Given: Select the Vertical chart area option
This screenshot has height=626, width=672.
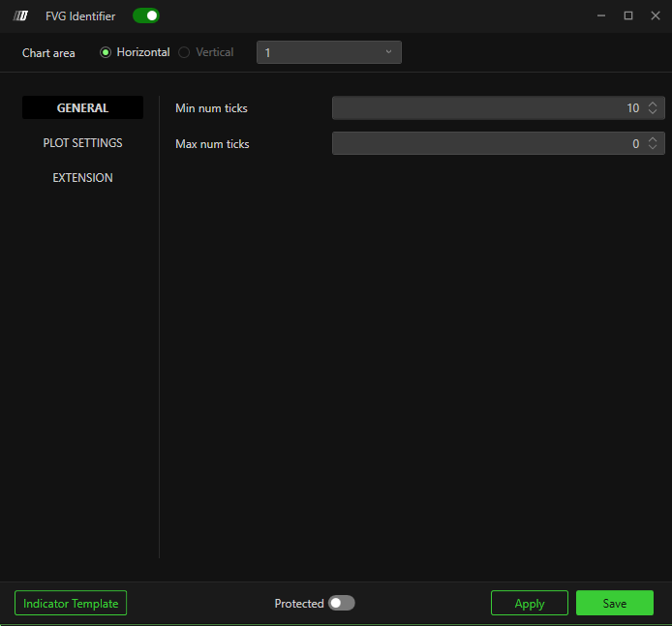Looking at the screenshot, I should pos(184,52).
